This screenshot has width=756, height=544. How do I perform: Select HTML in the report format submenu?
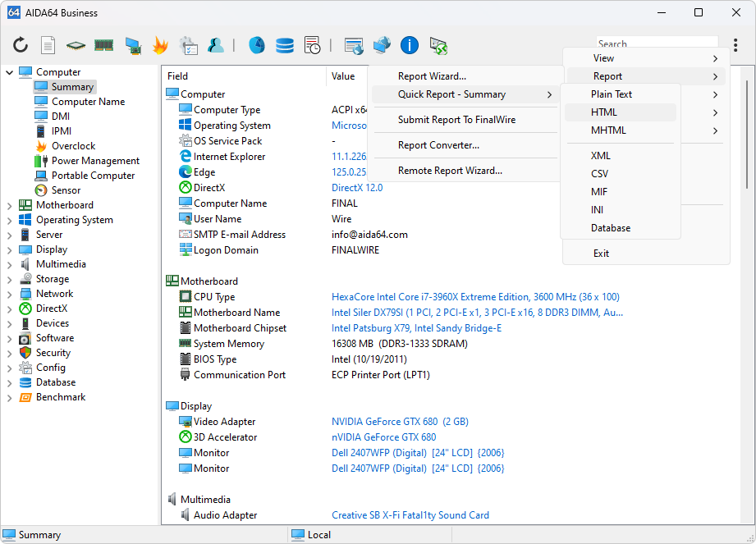click(604, 112)
